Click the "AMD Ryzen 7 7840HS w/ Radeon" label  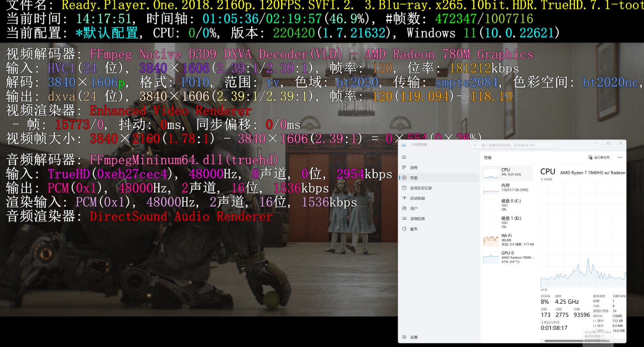(593, 173)
